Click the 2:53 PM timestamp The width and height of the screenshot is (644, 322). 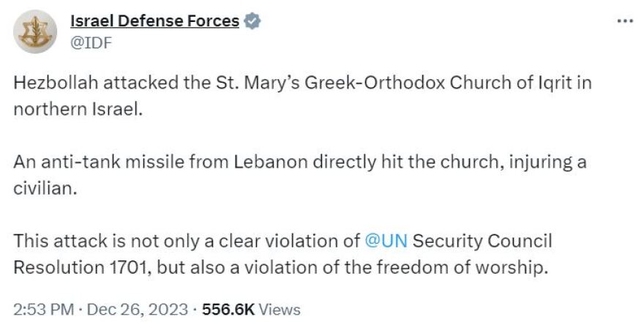tap(42, 309)
